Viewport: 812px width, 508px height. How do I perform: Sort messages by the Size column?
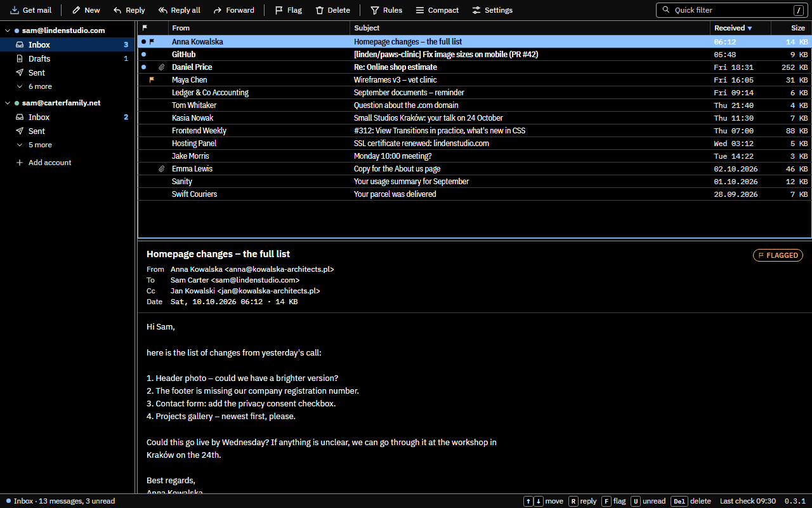(x=791, y=28)
